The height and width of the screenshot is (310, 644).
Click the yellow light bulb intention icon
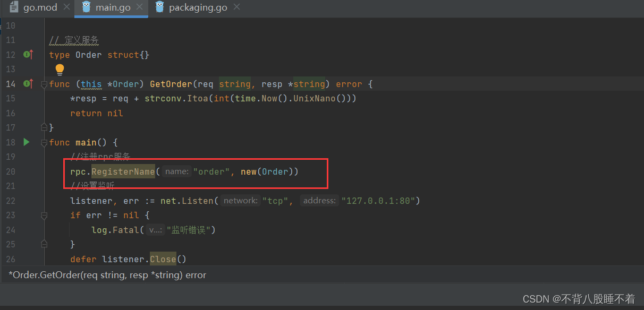(x=60, y=70)
